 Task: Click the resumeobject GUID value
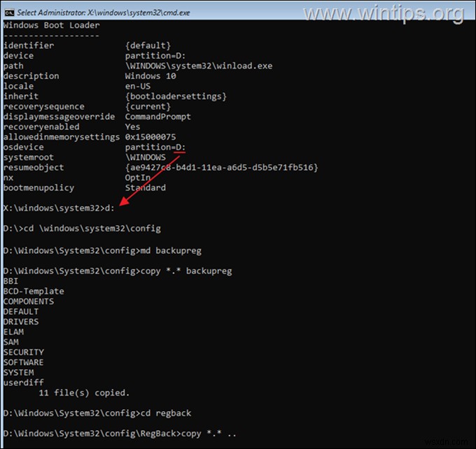tap(222, 167)
